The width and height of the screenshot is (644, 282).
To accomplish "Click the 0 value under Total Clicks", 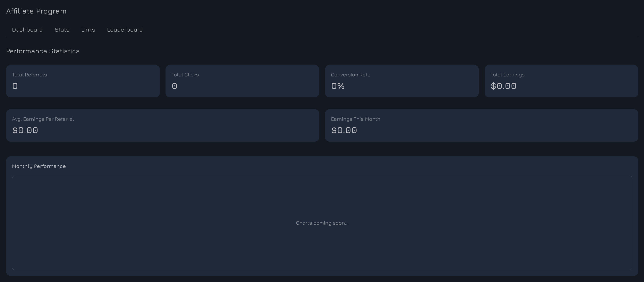I will (x=175, y=86).
